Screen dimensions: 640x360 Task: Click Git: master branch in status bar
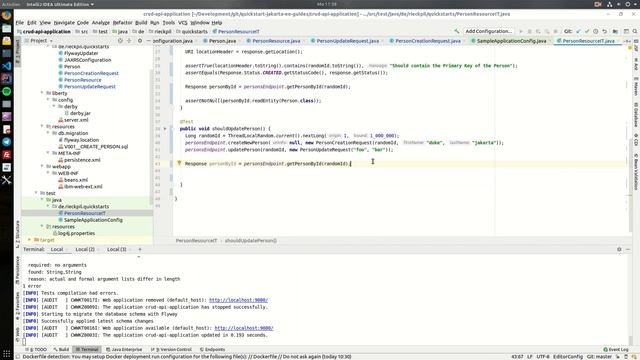pos(599,356)
